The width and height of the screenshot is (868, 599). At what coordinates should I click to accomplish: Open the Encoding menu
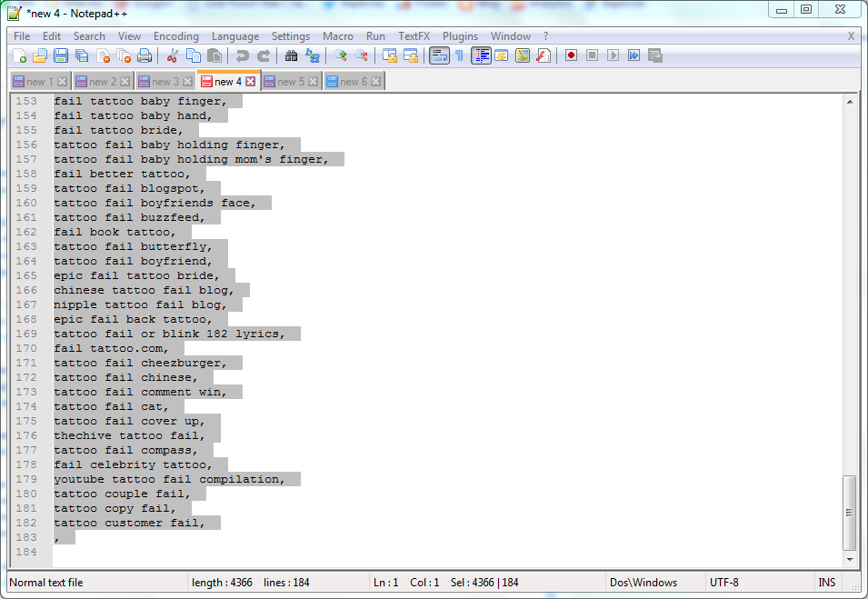point(176,36)
